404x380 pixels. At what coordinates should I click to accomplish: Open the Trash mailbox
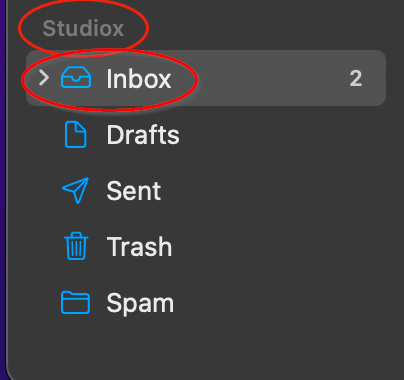click(x=139, y=247)
